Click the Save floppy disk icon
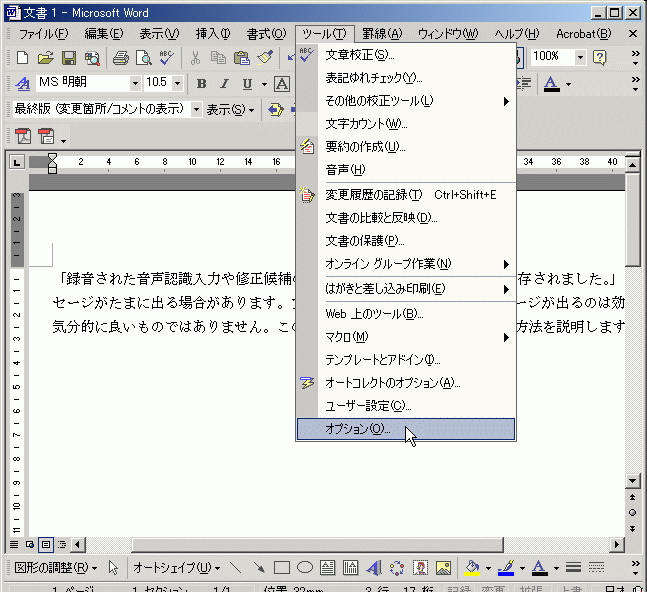This screenshot has height=592, width=647. point(69,58)
